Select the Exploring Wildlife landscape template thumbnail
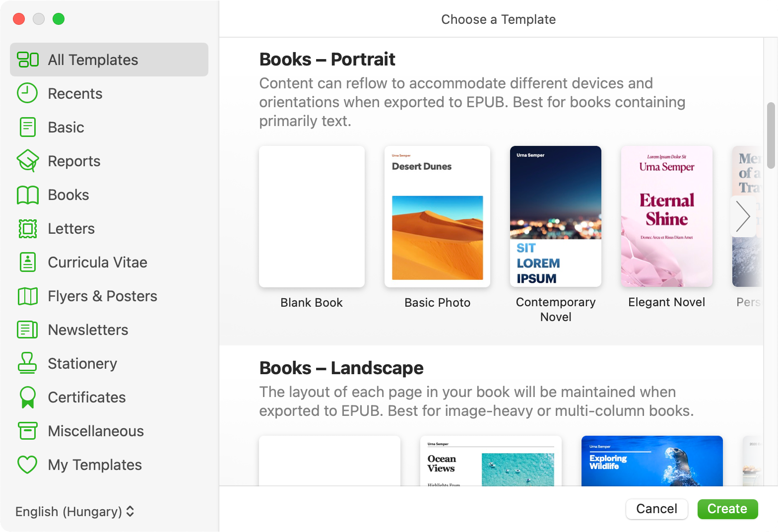The width and height of the screenshot is (778, 532). (652, 461)
